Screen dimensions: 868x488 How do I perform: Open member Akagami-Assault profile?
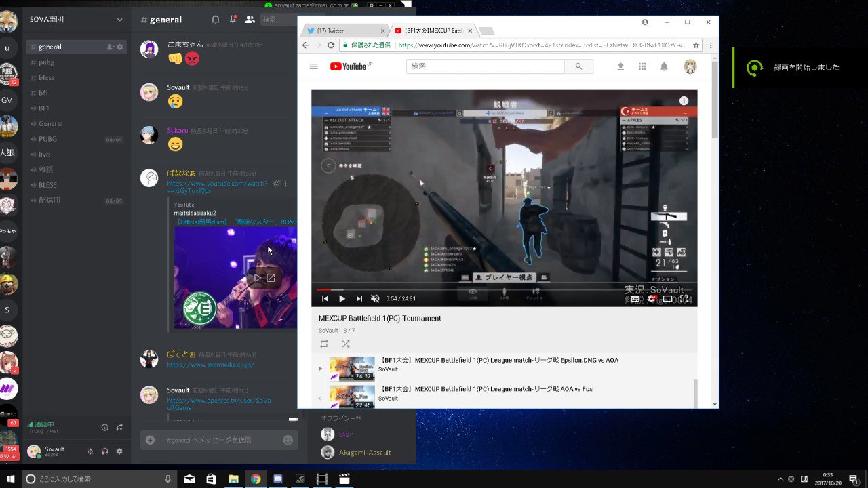tap(365, 452)
